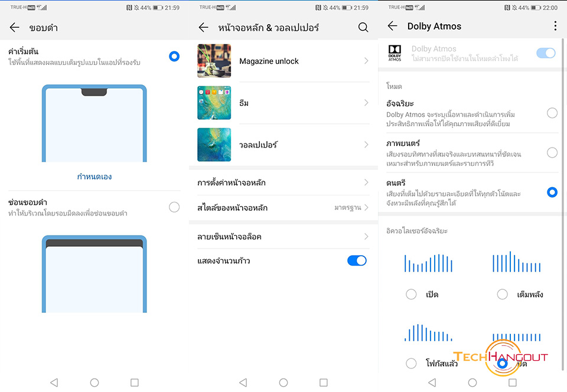Tap NFC icon in ขอบดำ screen status bar
The width and height of the screenshot is (567, 392).
pos(129,8)
